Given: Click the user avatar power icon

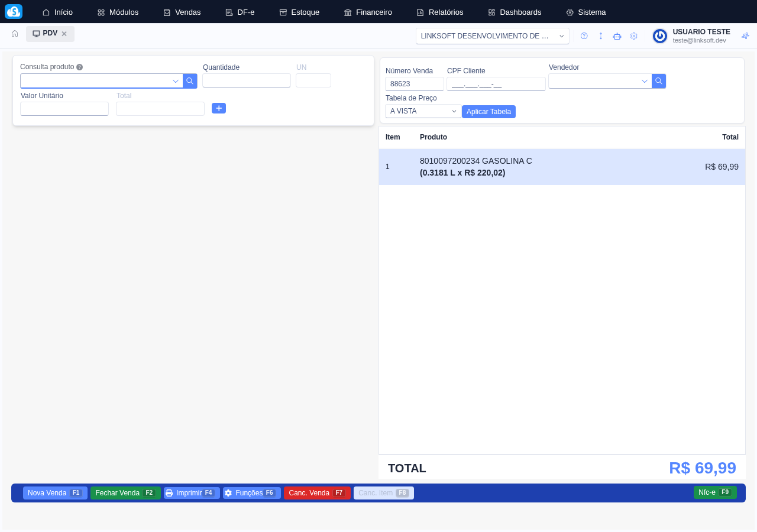Looking at the screenshot, I should [660, 36].
